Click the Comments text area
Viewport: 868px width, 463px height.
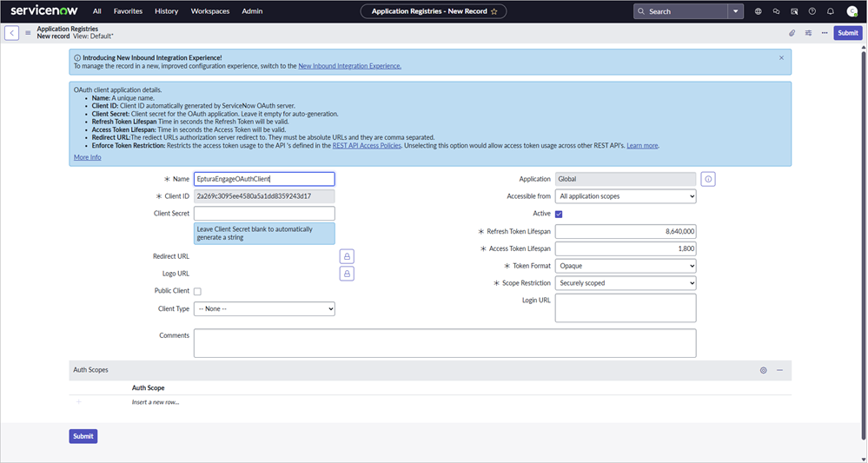[x=445, y=343]
